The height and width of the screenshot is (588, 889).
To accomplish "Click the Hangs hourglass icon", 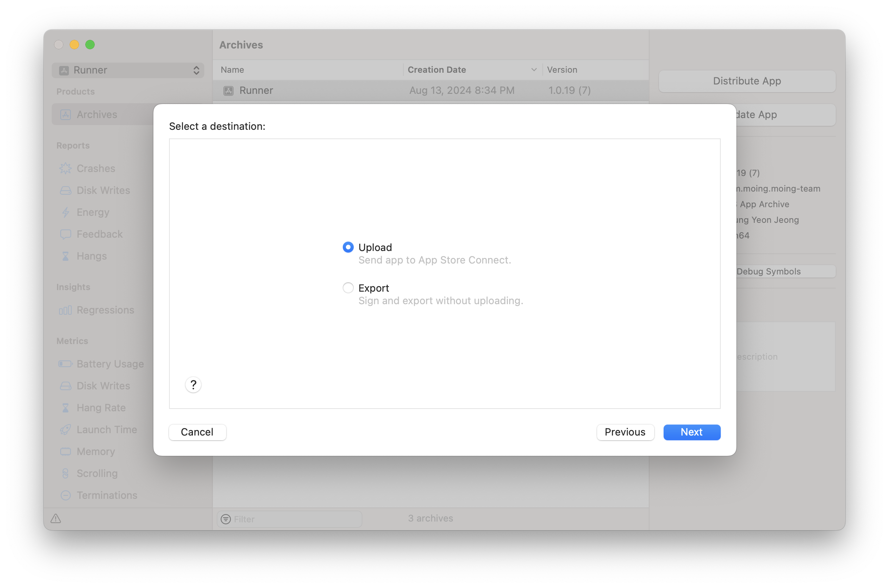I will coord(65,256).
